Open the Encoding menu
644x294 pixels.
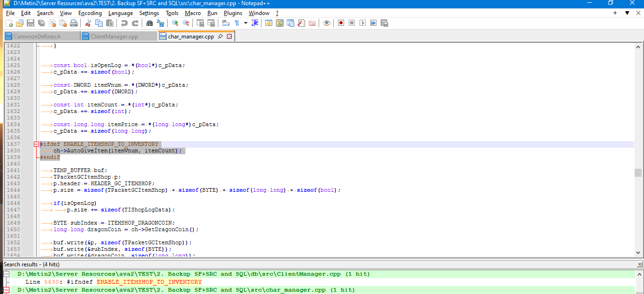(x=90, y=13)
